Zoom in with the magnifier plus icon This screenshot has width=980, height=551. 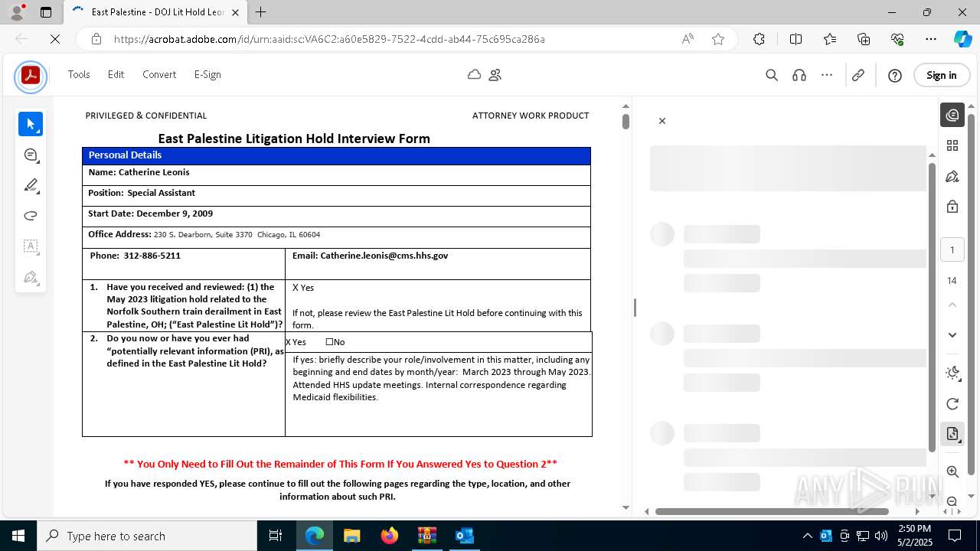tap(952, 472)
